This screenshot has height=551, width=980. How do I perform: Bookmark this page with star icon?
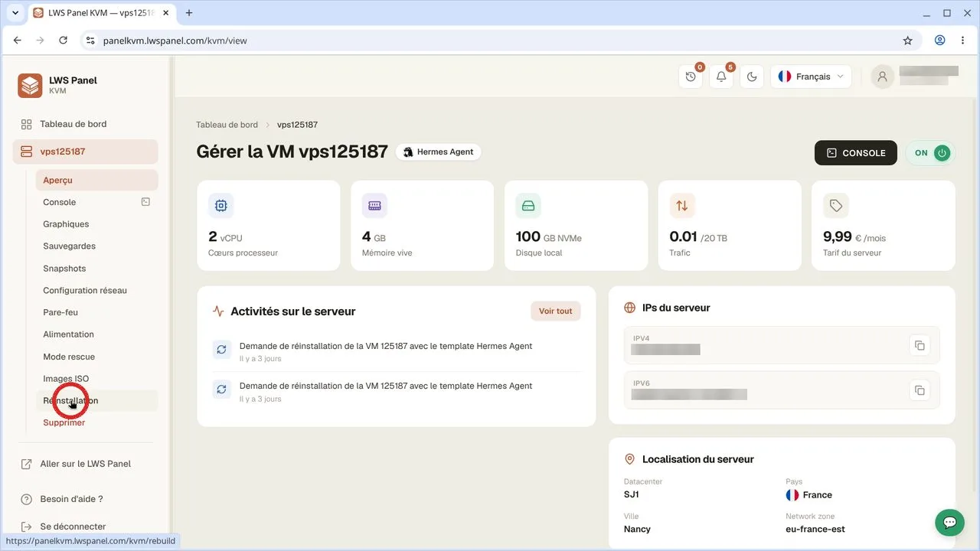tap(908, 41)
